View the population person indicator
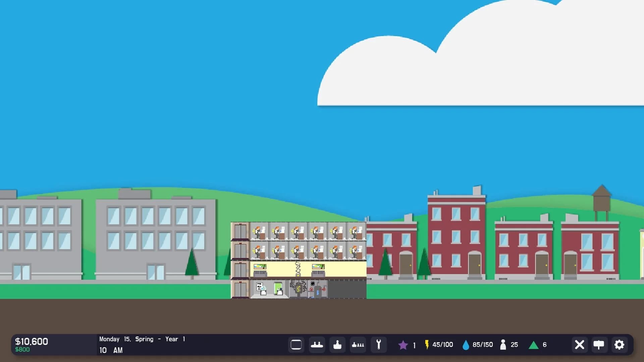This screenshot has width=644, height=362. 504,345
